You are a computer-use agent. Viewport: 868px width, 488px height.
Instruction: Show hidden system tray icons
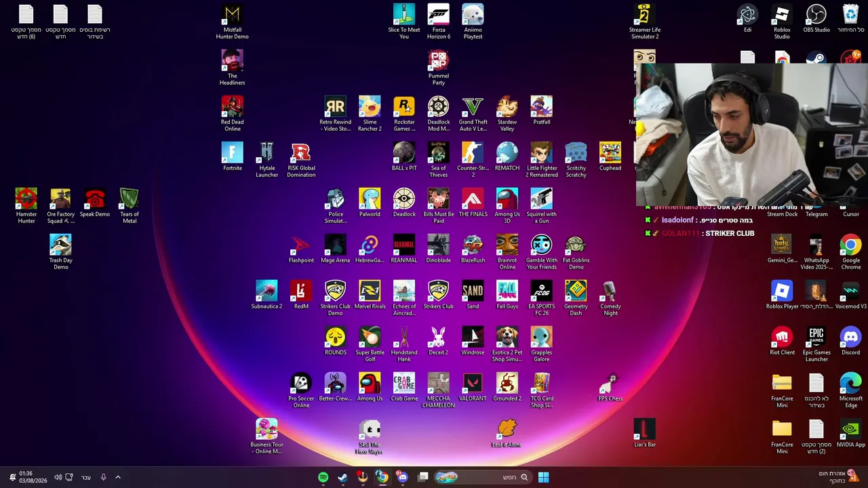(x=117, y=477)
